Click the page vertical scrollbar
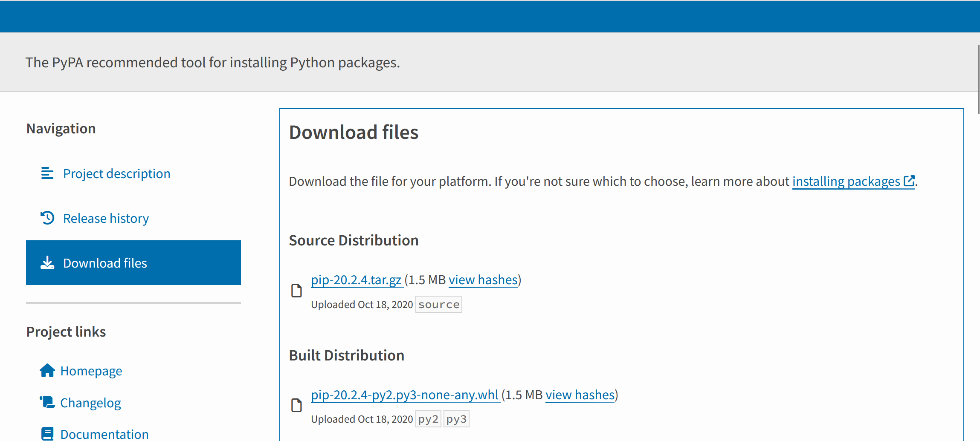The image size is (980, 441). 978,79
